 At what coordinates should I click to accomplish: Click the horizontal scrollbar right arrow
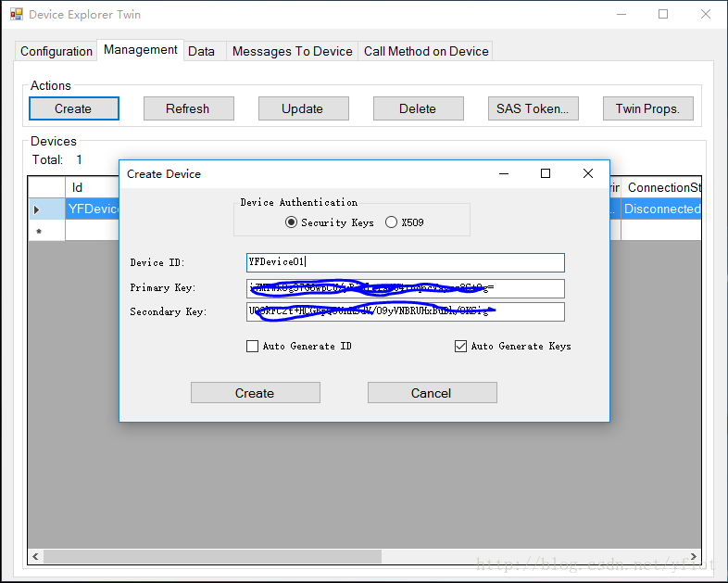coord(693,556)
